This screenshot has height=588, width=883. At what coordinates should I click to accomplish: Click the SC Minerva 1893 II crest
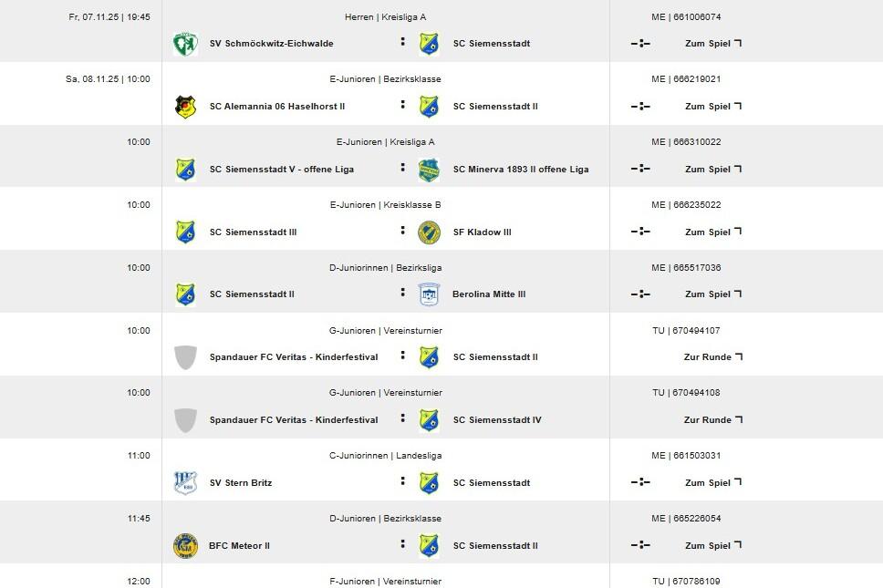429,170
